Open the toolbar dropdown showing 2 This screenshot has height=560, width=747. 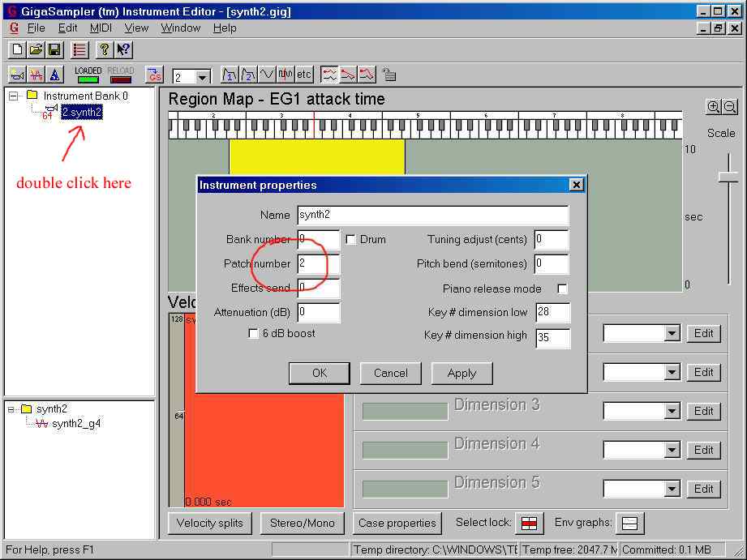coord(203,77)
